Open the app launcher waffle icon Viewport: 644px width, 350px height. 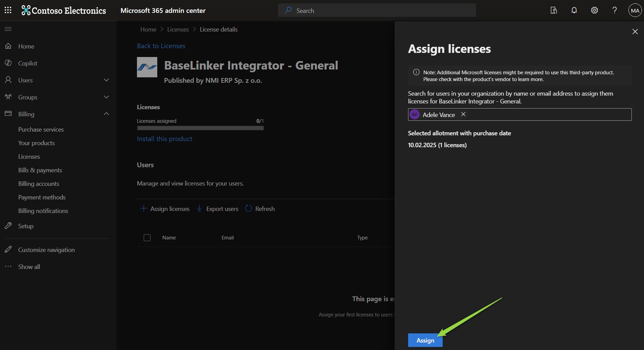click(x=8, y=10)
